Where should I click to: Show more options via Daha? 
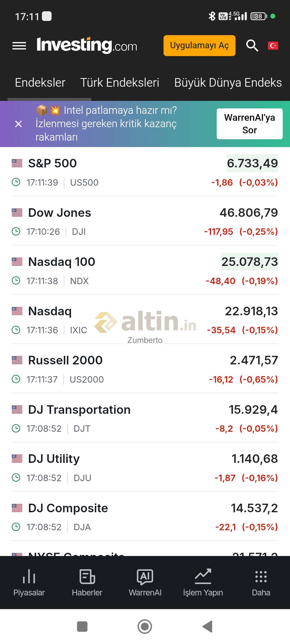(x=261, y=583)
